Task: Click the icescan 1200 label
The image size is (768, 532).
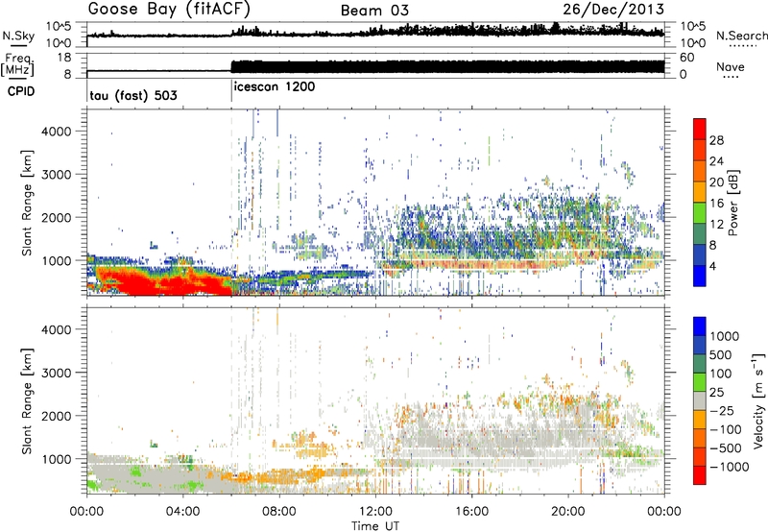Action: tap(275, 87)
